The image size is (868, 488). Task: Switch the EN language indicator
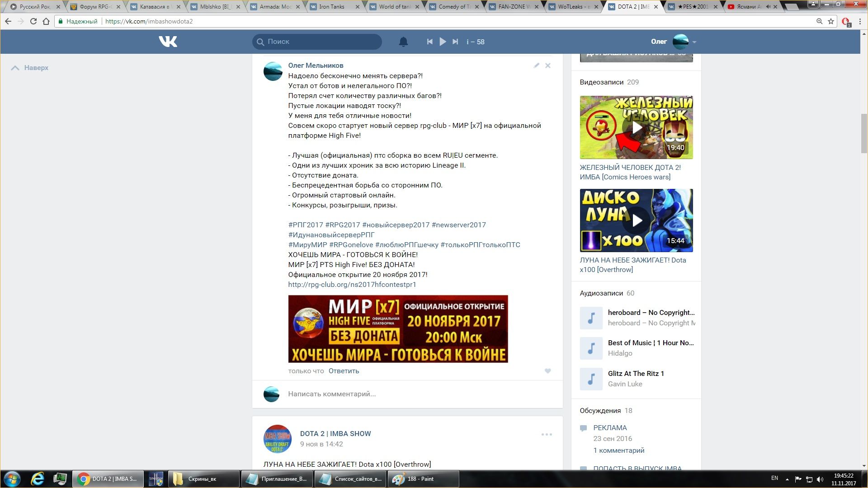[774, 478]
